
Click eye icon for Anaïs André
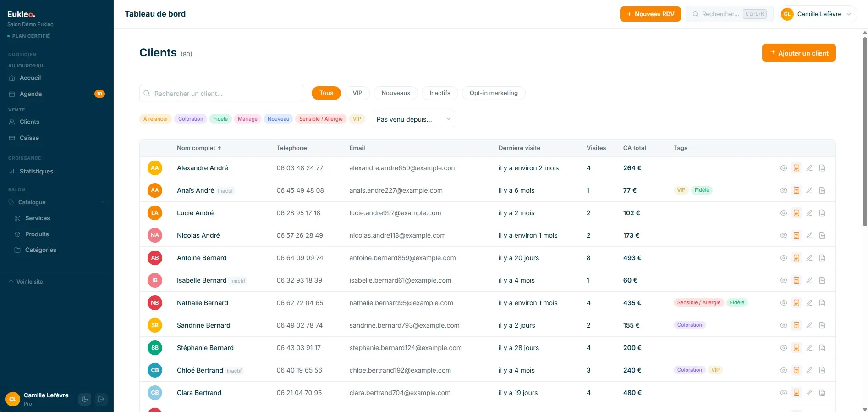[x=784, y=190]
